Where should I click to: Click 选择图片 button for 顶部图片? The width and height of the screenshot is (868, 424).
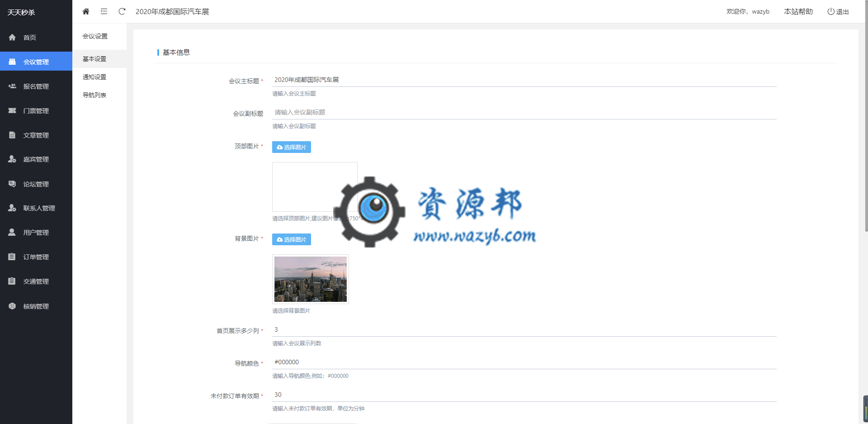pyautogui.click(x=292, y=147)
